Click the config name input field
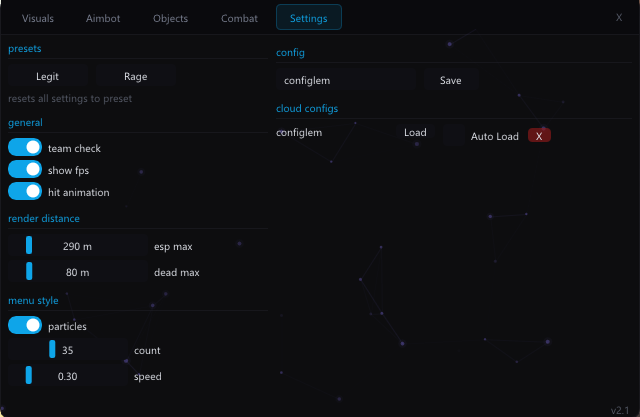 [346, 80]
